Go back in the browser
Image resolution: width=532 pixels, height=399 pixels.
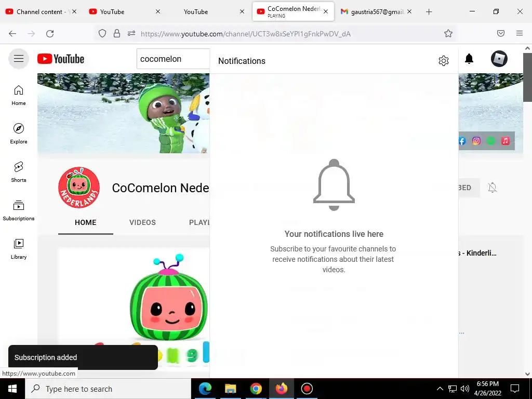pos(12,33)
